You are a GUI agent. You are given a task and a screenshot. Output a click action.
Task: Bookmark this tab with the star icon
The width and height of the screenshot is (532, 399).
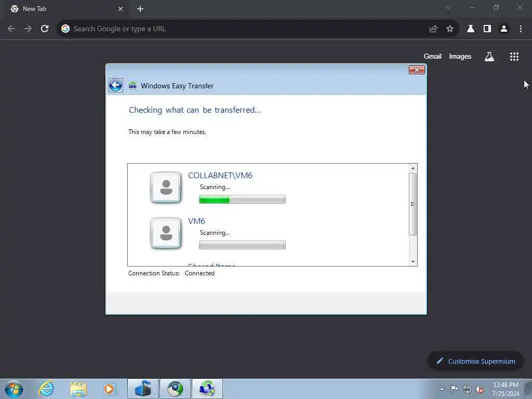(x=450, y=29)
